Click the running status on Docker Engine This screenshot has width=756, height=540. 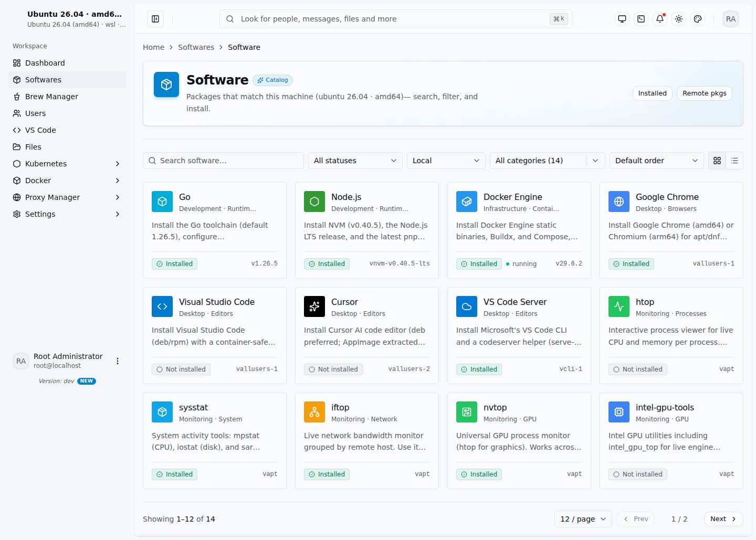click(x=521, y=264)
